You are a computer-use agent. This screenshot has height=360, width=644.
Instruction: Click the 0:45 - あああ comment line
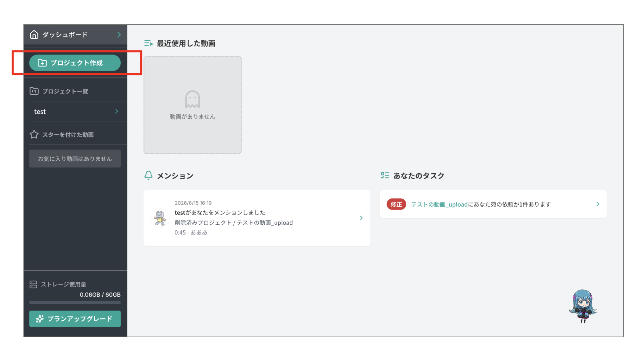pyautogui.click(x=191, y=232)
